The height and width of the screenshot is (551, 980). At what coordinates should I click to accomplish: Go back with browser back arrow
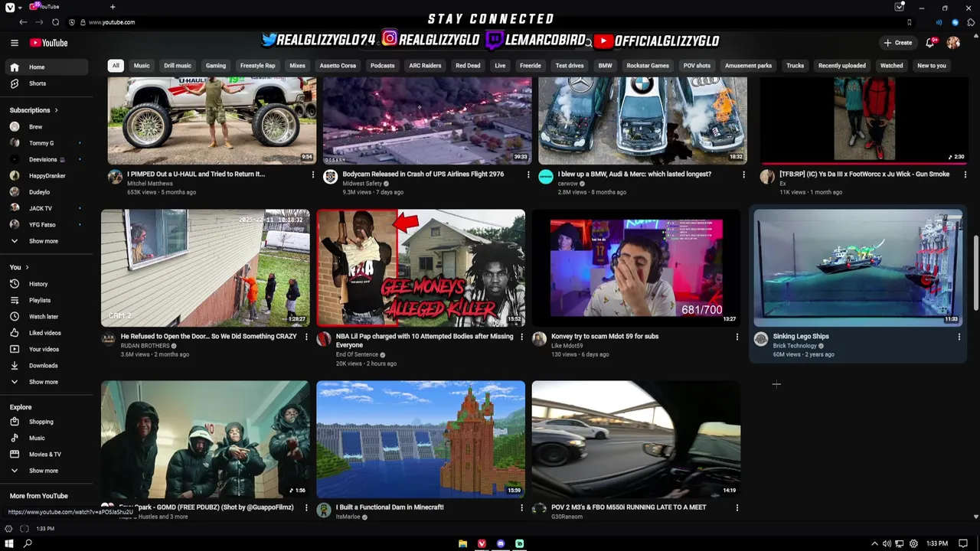coord(23,22)
